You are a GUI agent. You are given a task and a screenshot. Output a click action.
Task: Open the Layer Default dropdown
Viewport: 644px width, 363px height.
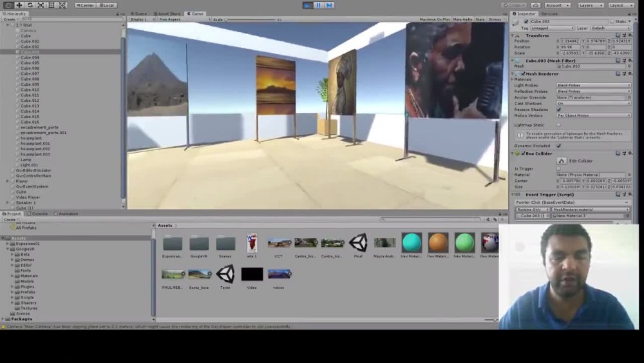611,28
